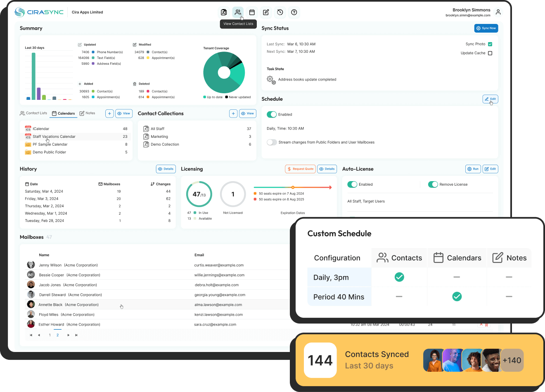Select the GAL contacts icon in the toolbar
The image size is (545, 392).
coord(224,12)
